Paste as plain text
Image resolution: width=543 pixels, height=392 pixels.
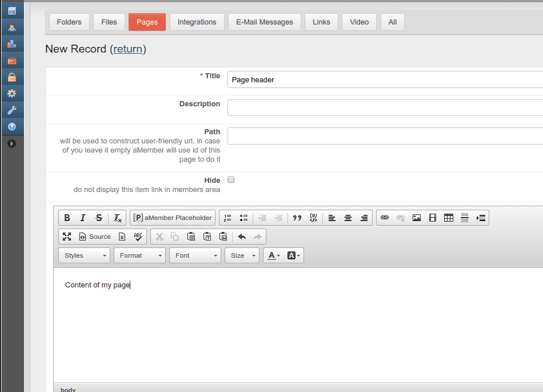[x=207, y=237]
